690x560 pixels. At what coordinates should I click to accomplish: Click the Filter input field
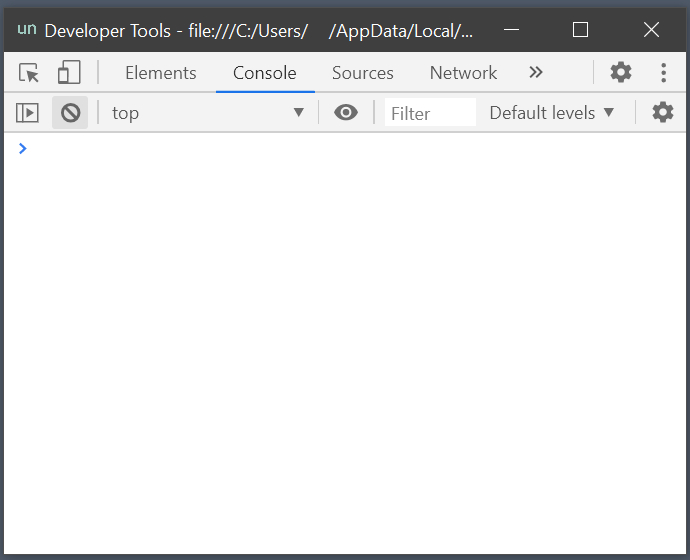click(430, 113)
